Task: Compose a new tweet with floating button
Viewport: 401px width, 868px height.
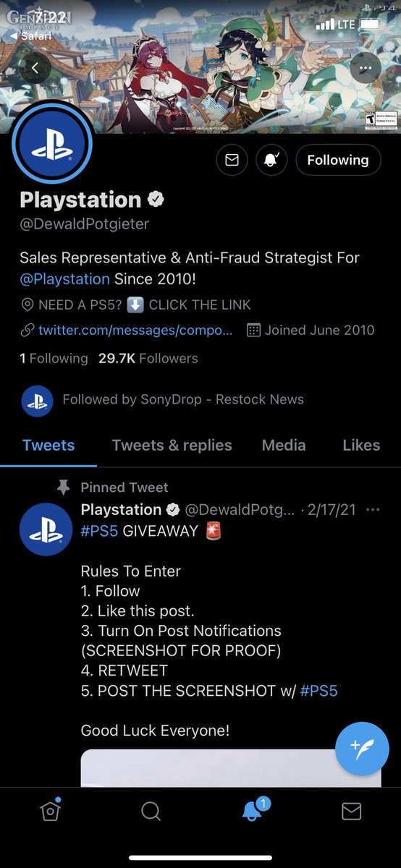Action: click(x=362, y=749)
